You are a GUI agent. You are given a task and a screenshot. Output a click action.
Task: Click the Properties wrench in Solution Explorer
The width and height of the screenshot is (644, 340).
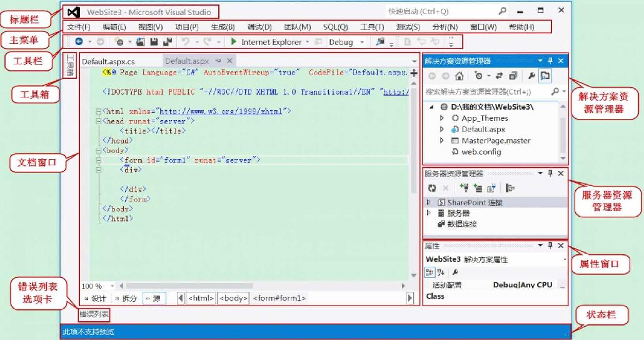(531, 76)
